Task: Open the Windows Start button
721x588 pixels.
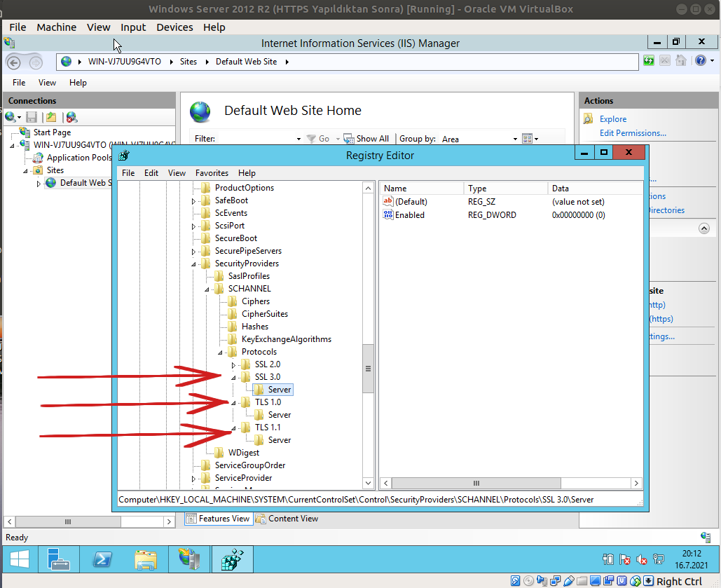Action: pyautogui.click(x=20, y=559)
